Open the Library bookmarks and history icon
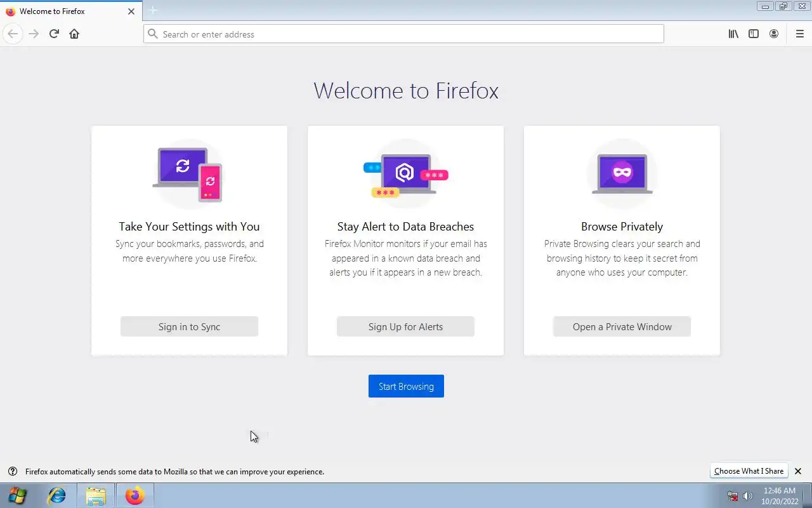812x508 pixels. [x=733, y=34]
